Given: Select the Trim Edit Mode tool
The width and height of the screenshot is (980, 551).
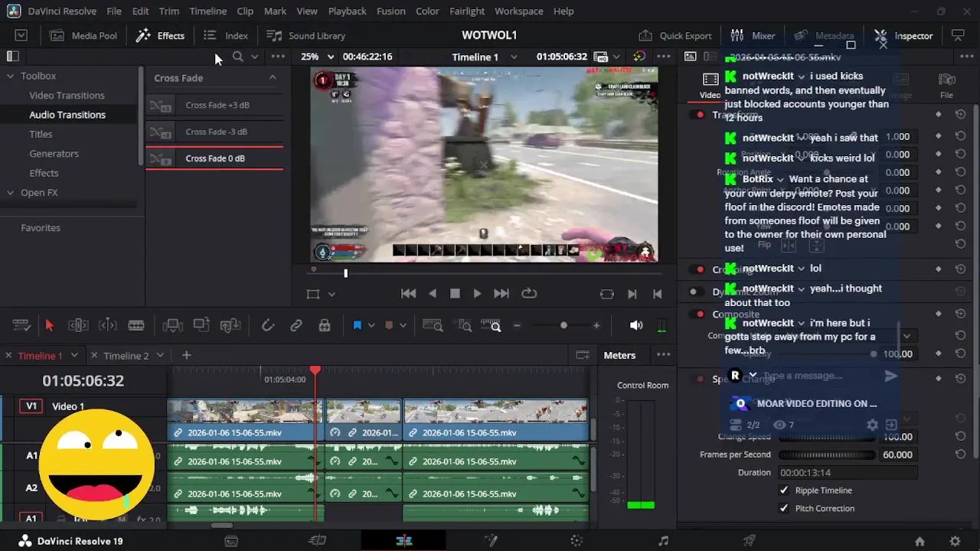Looking at the screenshot, I should (x=78, y=325).
